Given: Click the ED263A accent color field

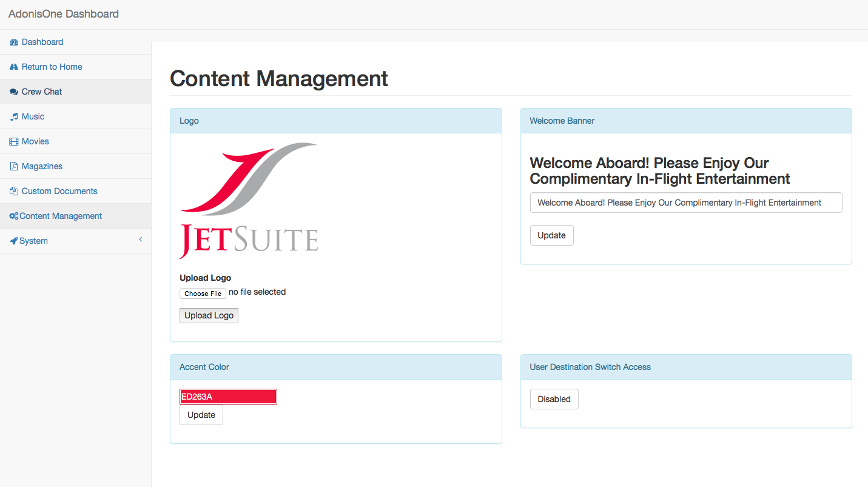Looking at the screenshot, I should pyautogui.click(x=228, y=397).
